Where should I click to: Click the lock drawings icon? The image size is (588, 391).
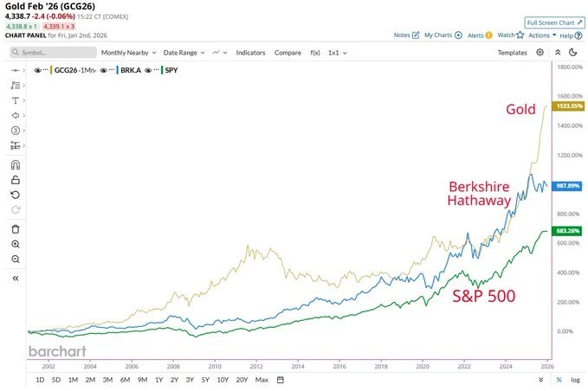[15, 179]
